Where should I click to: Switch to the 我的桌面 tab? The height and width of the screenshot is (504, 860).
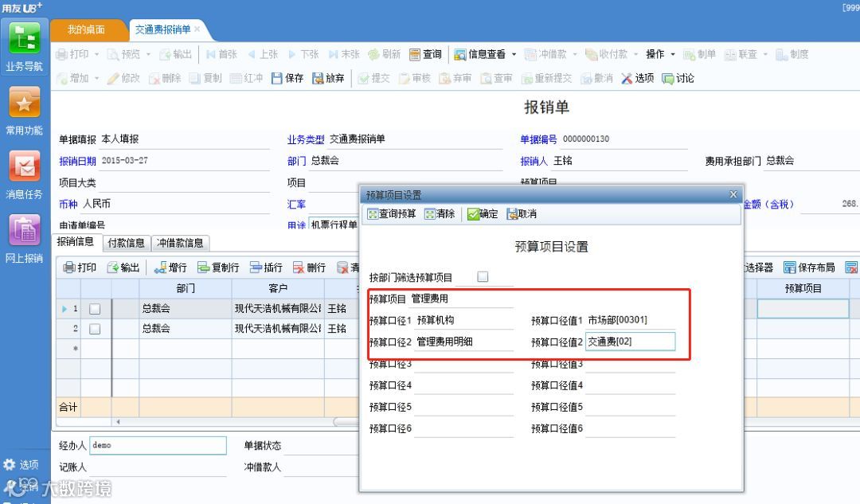pos(86,29)
